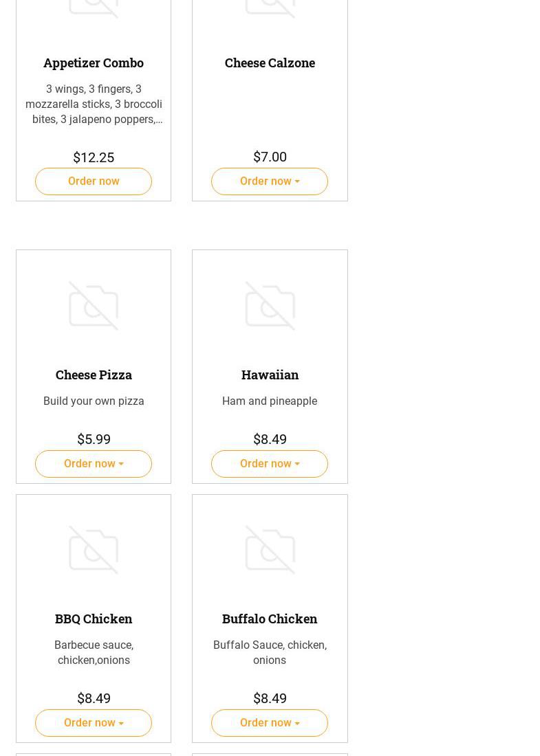
Task: Select the Cheese Calzone title
Action: pyautogui.click(x=270, y=63)
